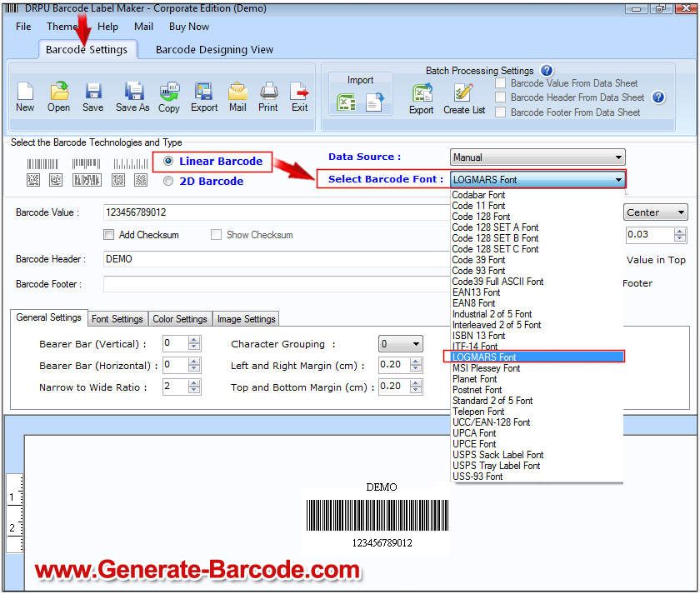Open the Color Settings tab

[x=179, y=319]
